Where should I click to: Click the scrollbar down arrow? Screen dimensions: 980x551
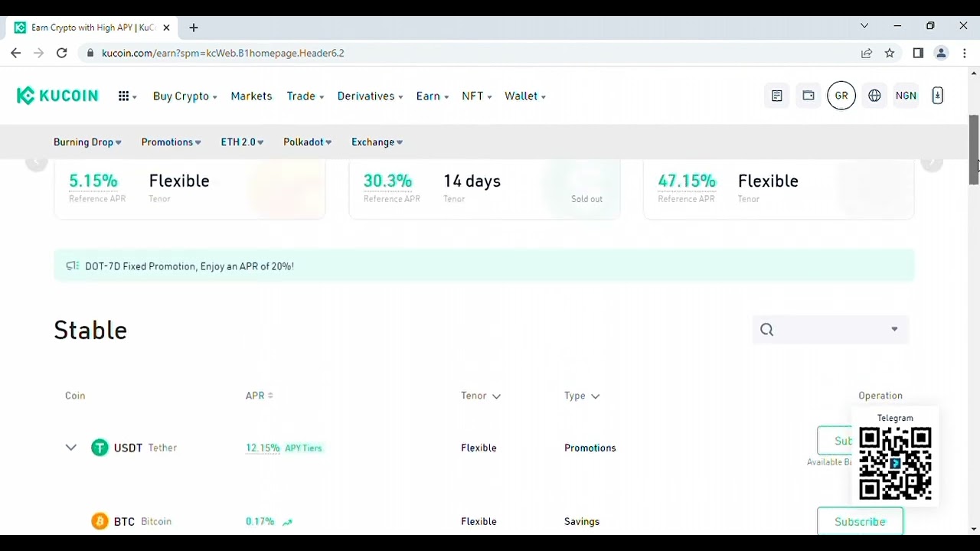tap(974, 529)
